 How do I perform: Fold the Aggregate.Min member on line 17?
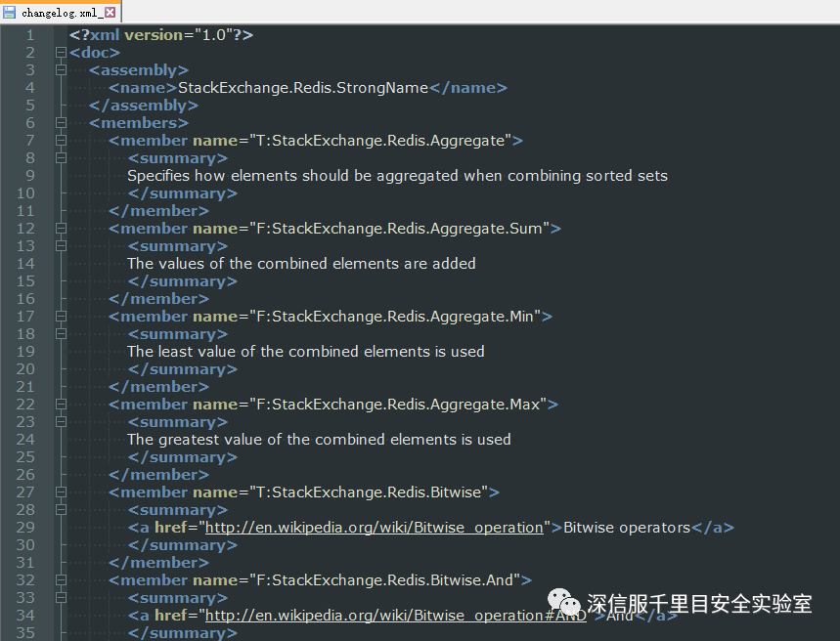61,317
